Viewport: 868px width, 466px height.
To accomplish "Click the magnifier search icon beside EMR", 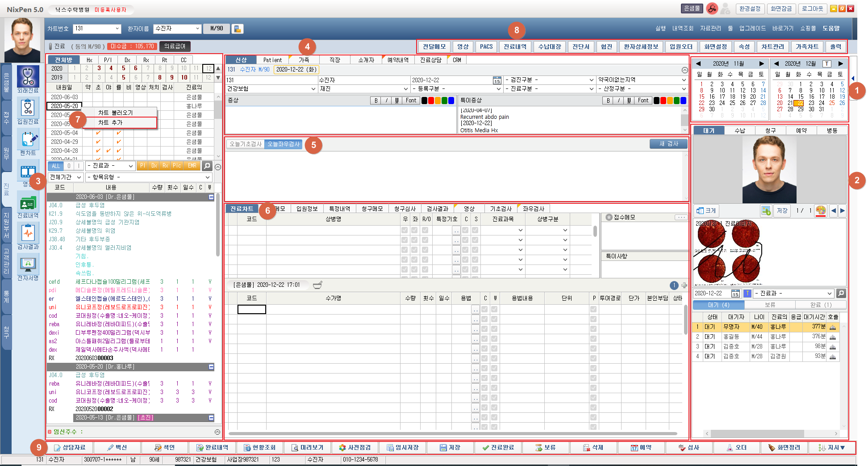I will (x=207, y=166).
